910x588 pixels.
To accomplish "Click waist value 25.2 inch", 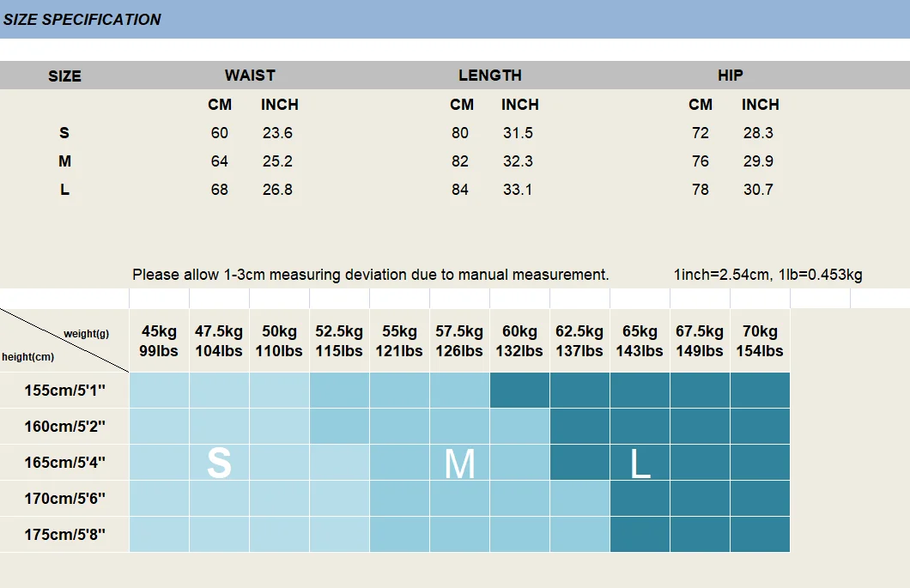I will (x=277, y=161).
